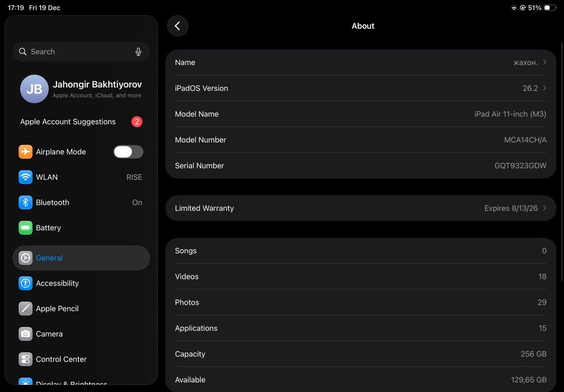Tap the green Battery icon
This screenshot has height=392, width=564.
pyautogui.click(x=25, y=228)
